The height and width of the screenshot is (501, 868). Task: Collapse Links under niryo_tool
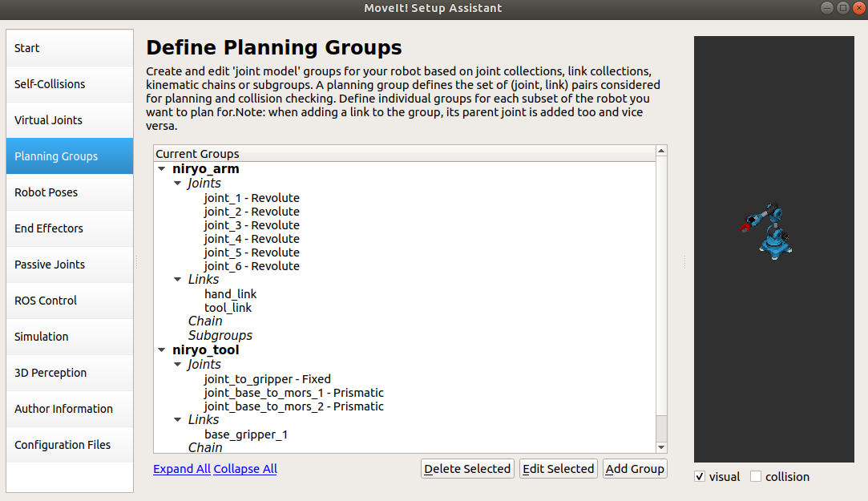point(178,419)
